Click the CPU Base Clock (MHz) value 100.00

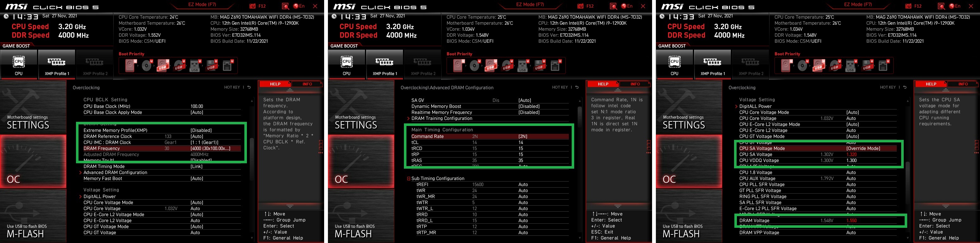[x=197, y=106]
